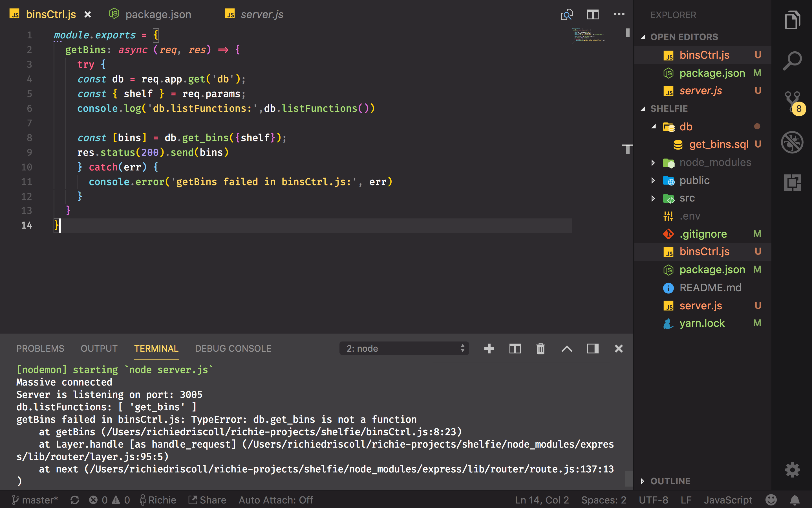
Task: Change the UTF-8 encoding setting
Action: [x=653, y=500]
